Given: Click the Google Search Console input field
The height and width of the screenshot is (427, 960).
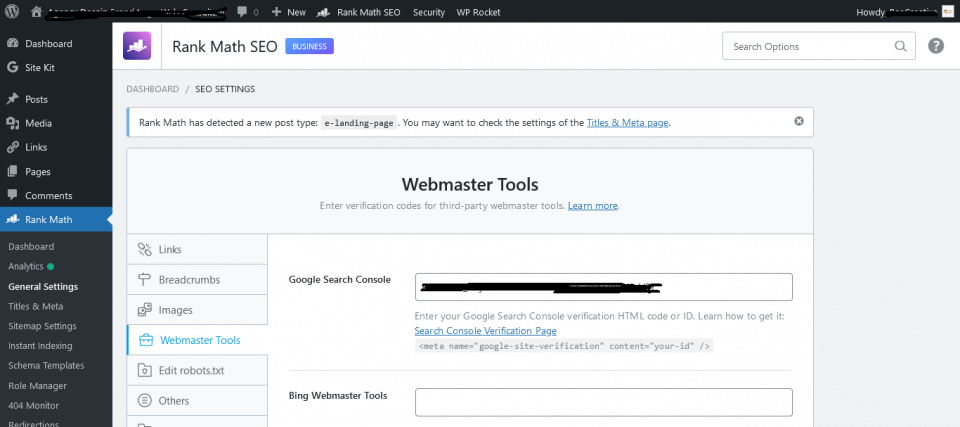Looking at the screenshot, I should [604, 287].
